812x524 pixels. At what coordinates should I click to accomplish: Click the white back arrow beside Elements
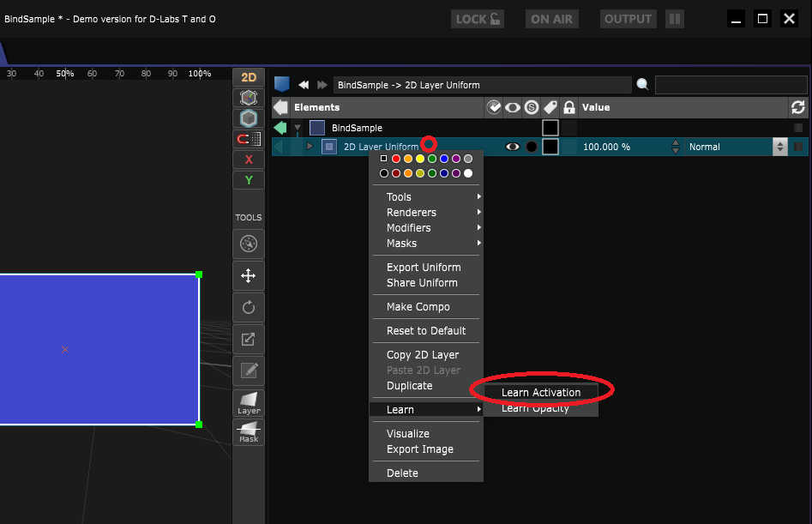point(280,107)
